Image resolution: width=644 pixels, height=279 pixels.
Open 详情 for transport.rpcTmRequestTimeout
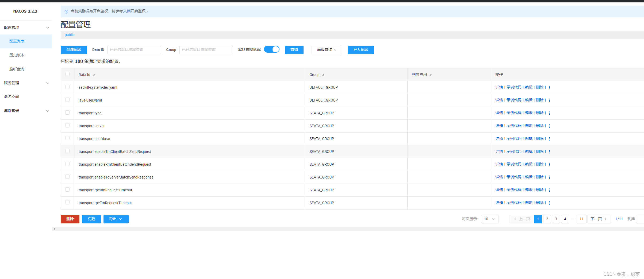(x=499, y=203)
